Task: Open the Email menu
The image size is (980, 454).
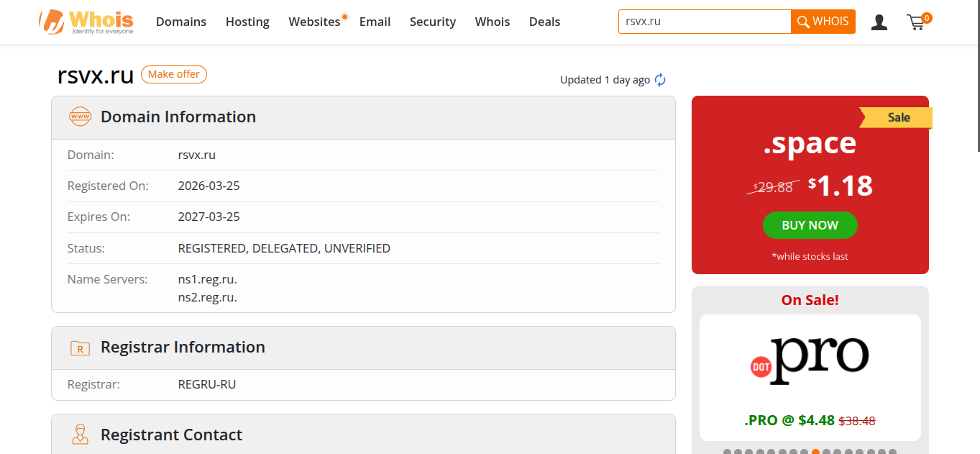Action: click(375, 22)
